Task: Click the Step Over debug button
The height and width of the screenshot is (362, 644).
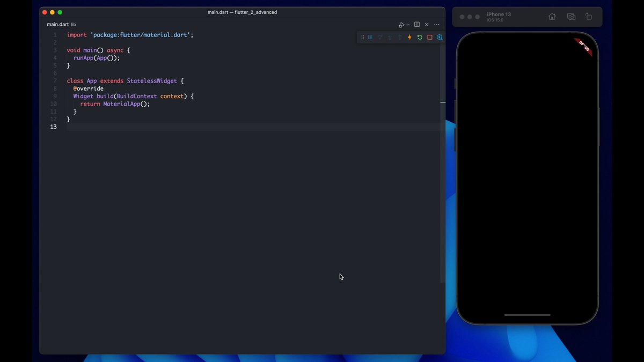Action: tap(380, 38)
